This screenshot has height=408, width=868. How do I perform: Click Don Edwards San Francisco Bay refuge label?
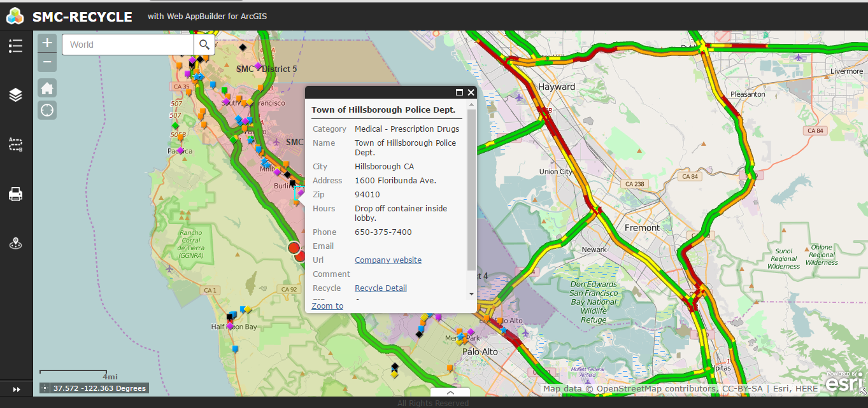[x=594, y=302]
